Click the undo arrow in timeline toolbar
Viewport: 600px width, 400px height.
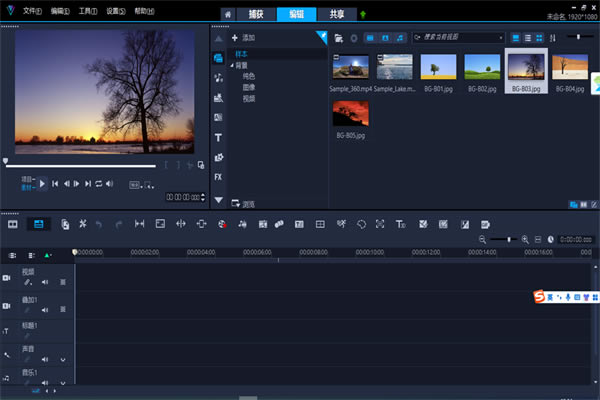coord(98,224)
